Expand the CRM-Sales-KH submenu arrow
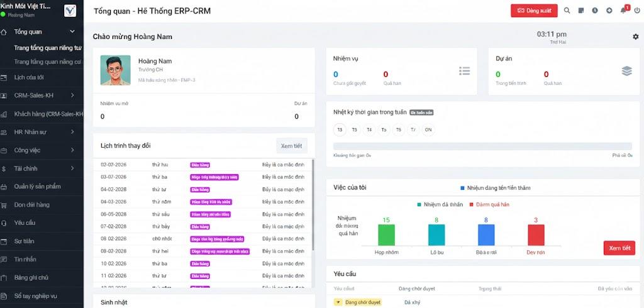This screenshot has height=308, width=644. coord(72,96)
